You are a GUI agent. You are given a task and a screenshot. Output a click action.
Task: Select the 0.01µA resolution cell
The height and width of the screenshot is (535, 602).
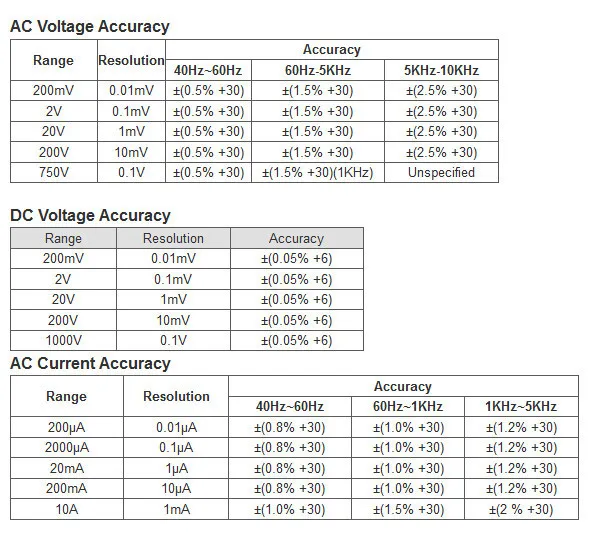click(176, 427)
